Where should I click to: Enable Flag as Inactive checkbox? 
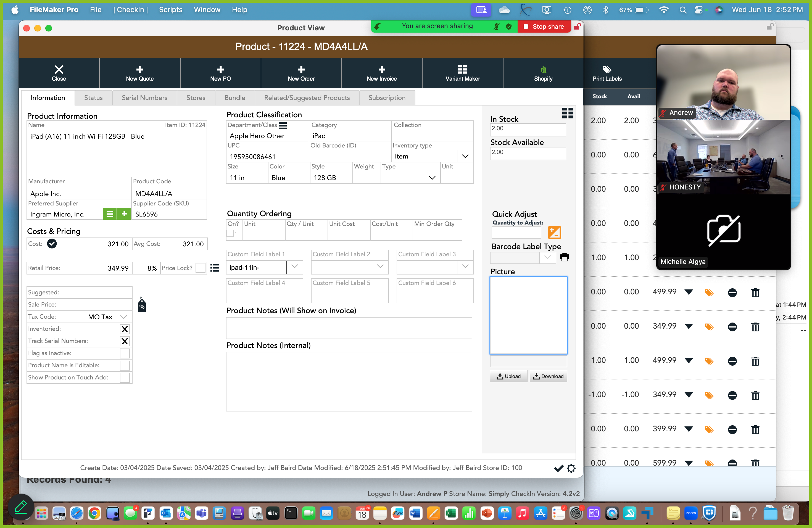[x=125, y=353]
